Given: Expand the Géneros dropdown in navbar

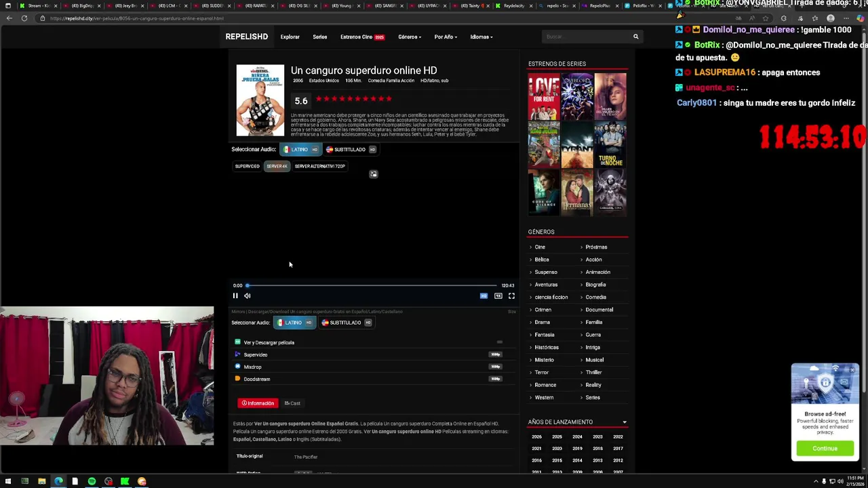Looking at the screenshot, I should [410, 37].
